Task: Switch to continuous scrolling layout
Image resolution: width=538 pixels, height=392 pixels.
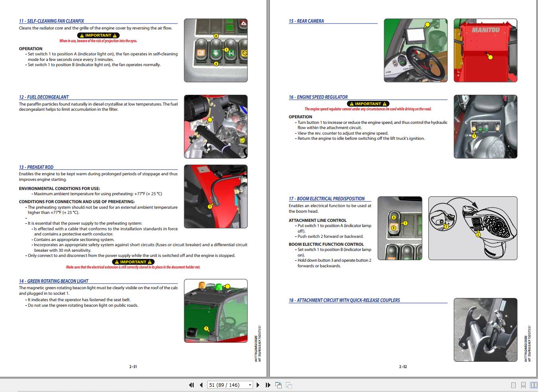Action: 522,385
